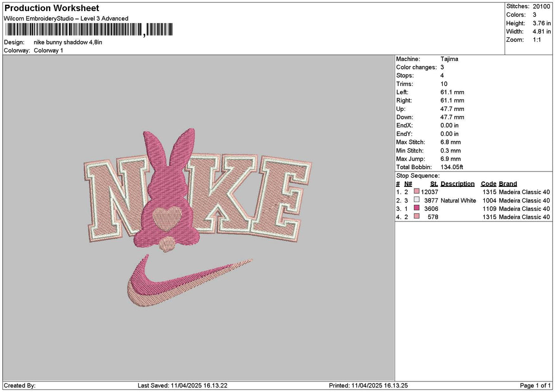Click stitch count 578 in stop row 4
The height and width of the screenshot is (392, 555).
click(x=433, y=217)
